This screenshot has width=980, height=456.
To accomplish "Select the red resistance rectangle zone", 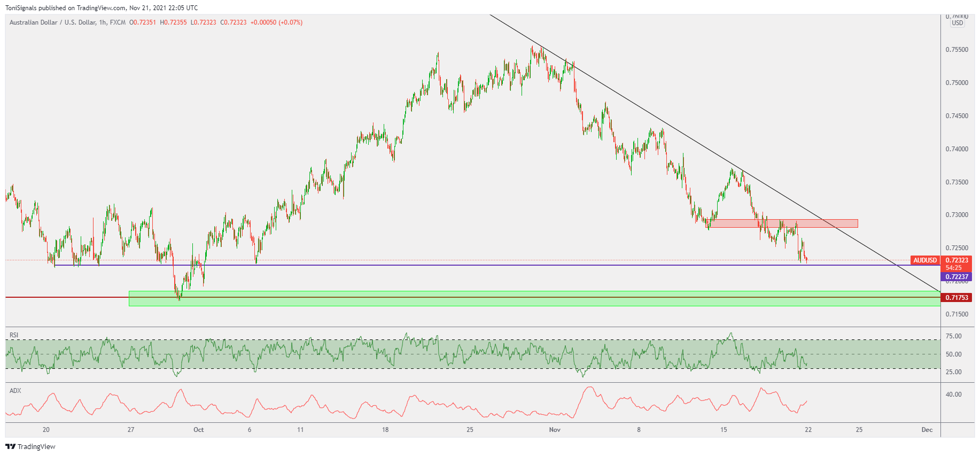I will [x=783, y=223].
